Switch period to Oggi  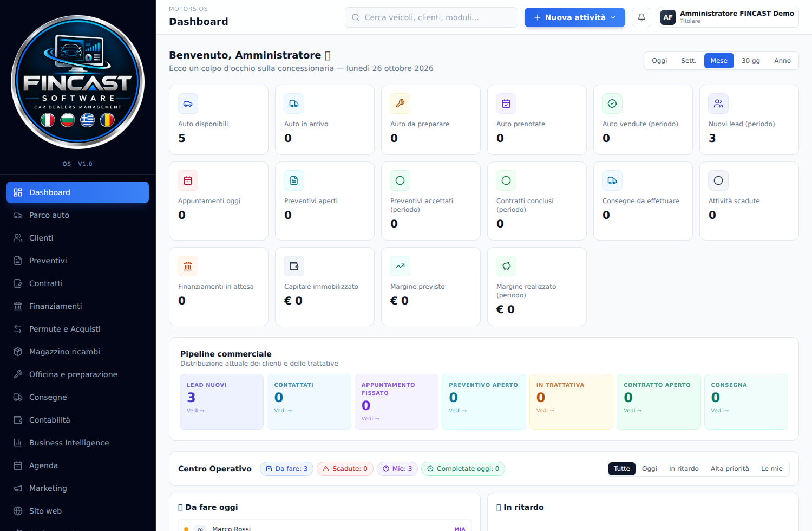(659, 61)
